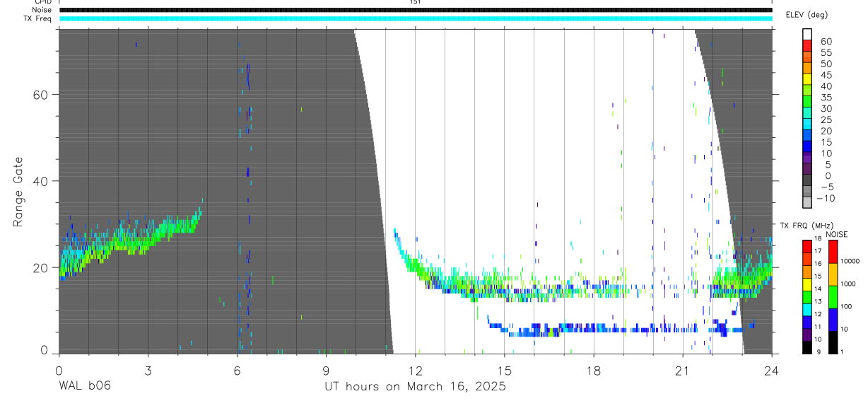Select the yellow segment of NOISE colorbar
The image size is (868, 401).
click(x=833, y=274)
